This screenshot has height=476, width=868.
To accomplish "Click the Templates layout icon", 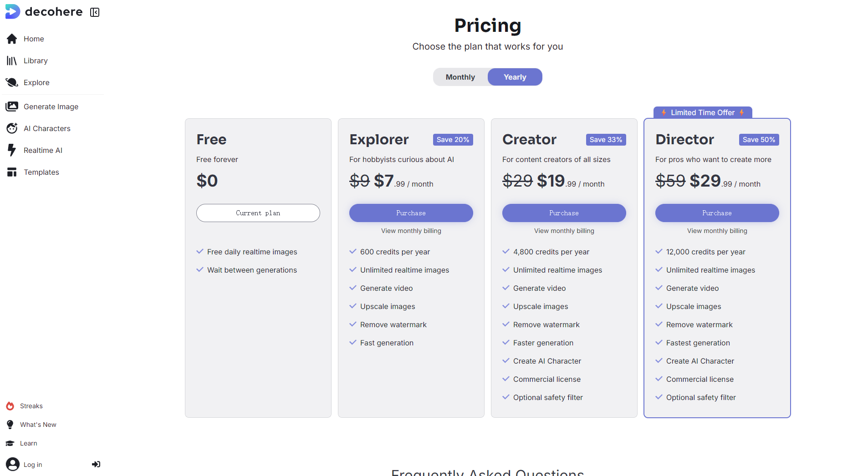I will click(12, 172).
